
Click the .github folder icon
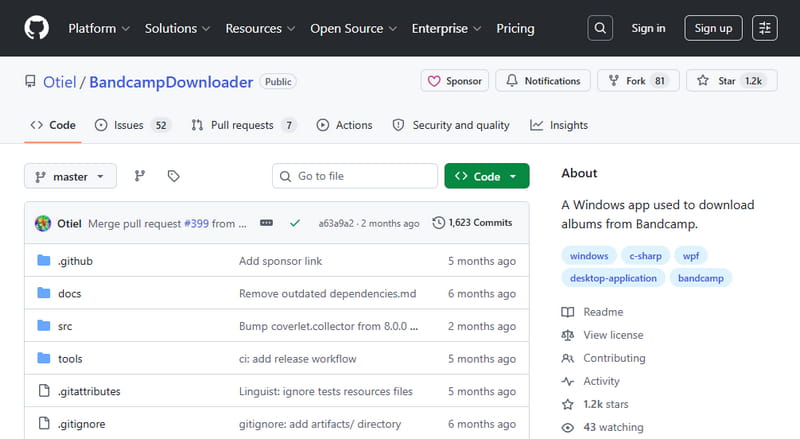44,261
